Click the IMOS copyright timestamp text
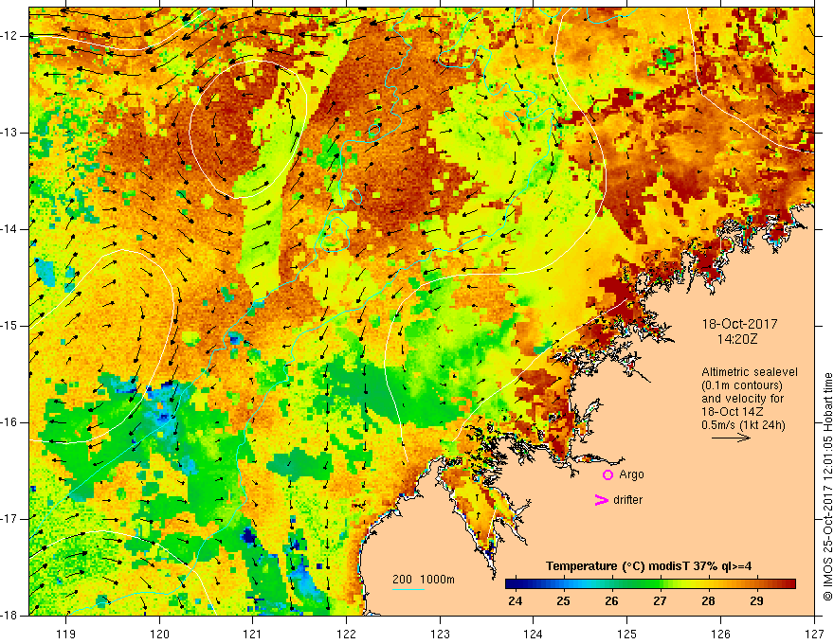Image resolution: width=834 pixels, height=644 pixels. 827,487
